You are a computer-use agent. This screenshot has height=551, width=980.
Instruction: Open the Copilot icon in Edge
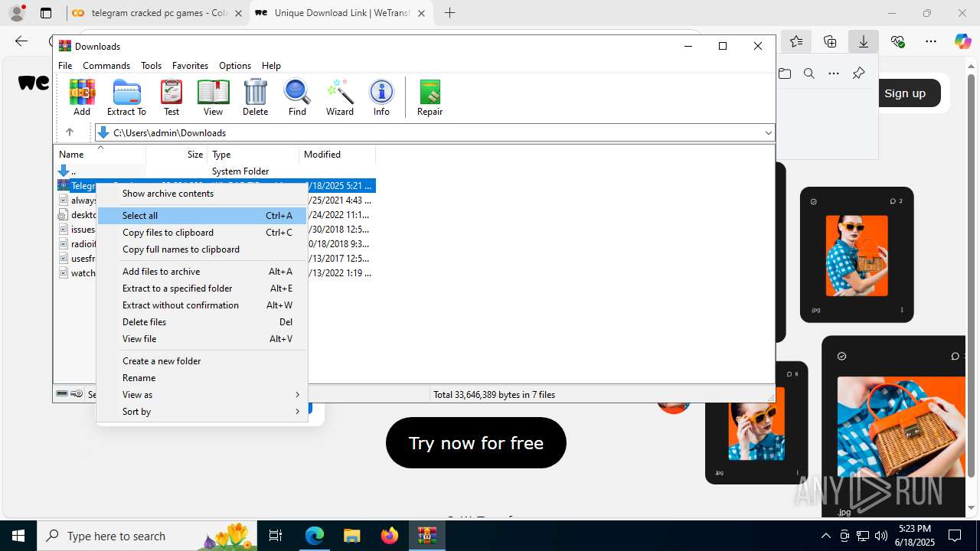click(x=962, y=41)
